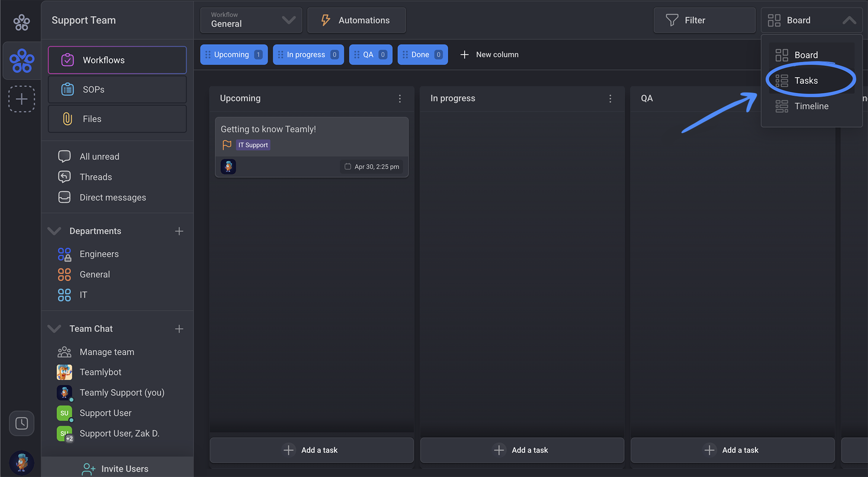
Task: Click the Done column chip
Action: [x=422, y=55]
